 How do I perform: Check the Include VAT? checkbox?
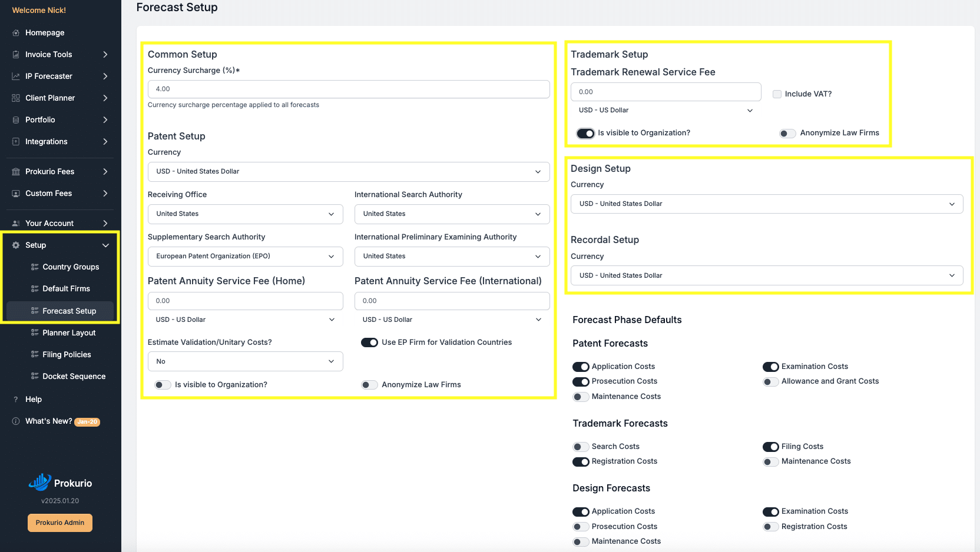pyautogui.click(x=777, y=94)
